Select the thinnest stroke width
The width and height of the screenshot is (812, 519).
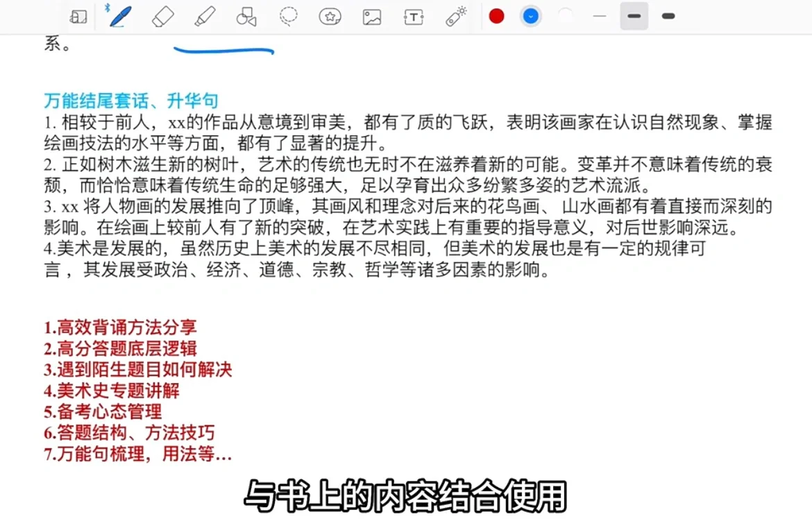click(x=600, y=16)
